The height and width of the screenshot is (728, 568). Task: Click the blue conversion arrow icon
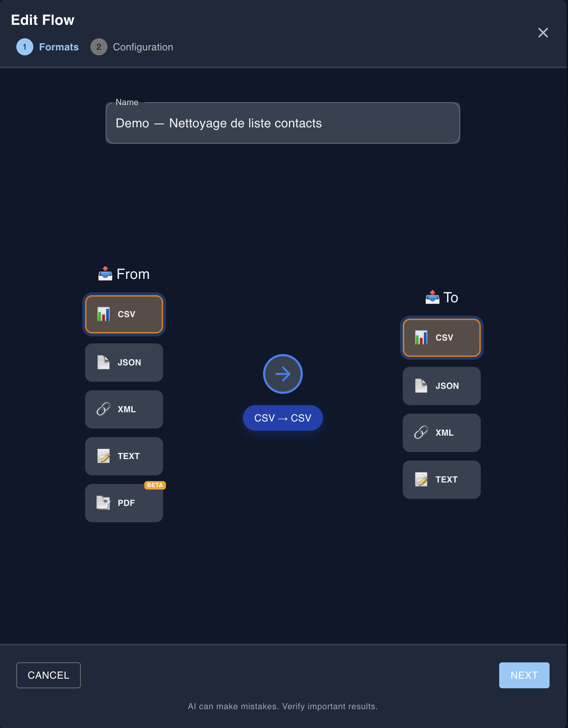pyautogui.click(x=283, y=374)
